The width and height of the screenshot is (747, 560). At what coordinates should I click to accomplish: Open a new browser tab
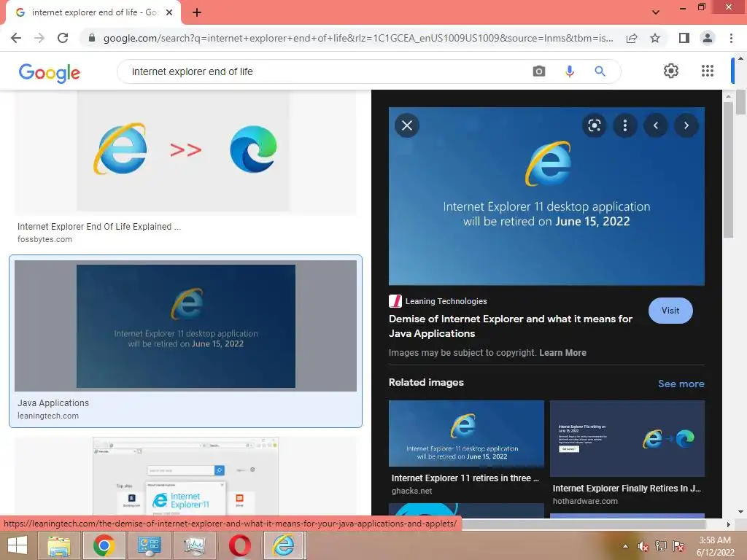coord(197,12)
